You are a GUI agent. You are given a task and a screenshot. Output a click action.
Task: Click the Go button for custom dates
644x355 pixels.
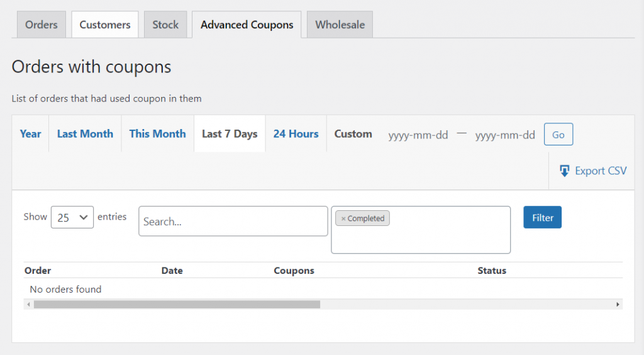click(x=558, y=135)
